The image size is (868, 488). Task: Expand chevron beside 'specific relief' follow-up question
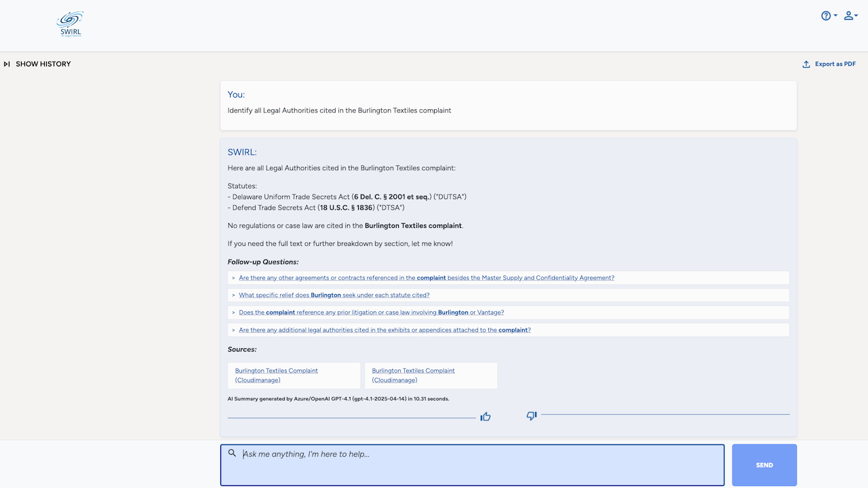pyautogui.click(x=233, y=296)
